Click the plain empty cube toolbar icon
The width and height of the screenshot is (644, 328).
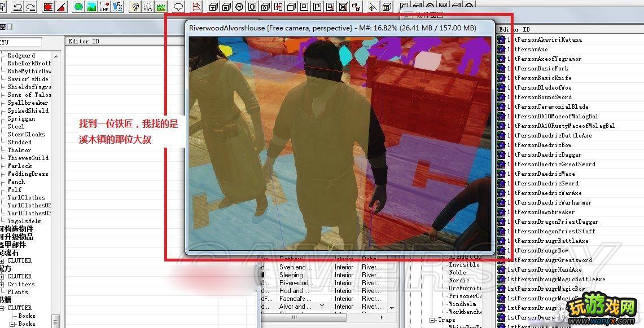coord(291,6)
